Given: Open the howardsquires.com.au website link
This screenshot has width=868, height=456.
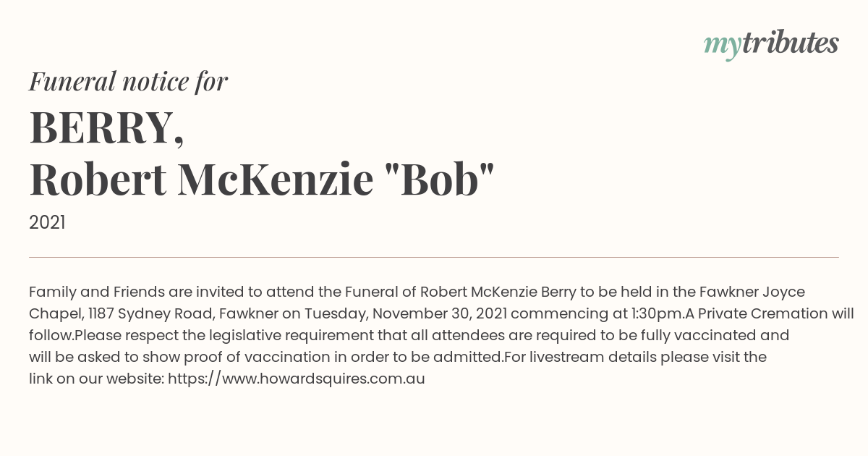Looking at the screenshot, I should 297,379.
